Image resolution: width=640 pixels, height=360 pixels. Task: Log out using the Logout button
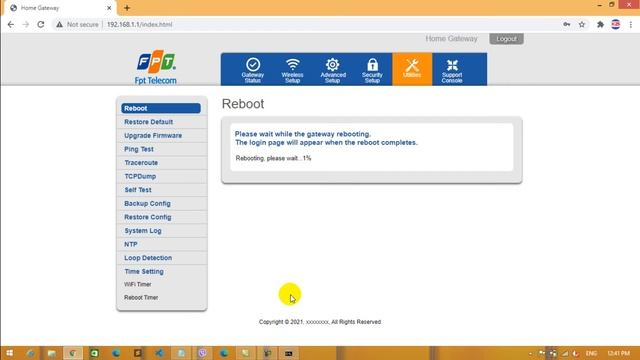(x=507, y=39)
